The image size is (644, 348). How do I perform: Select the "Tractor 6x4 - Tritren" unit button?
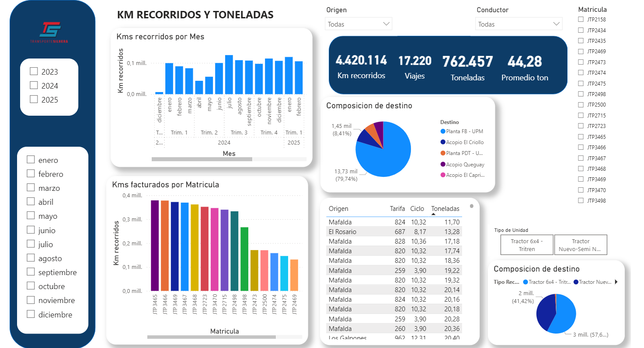coord(526,245)
